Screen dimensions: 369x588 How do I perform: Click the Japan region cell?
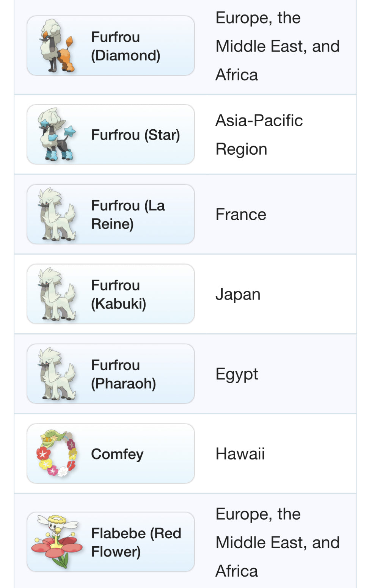(x=238, y=295)
